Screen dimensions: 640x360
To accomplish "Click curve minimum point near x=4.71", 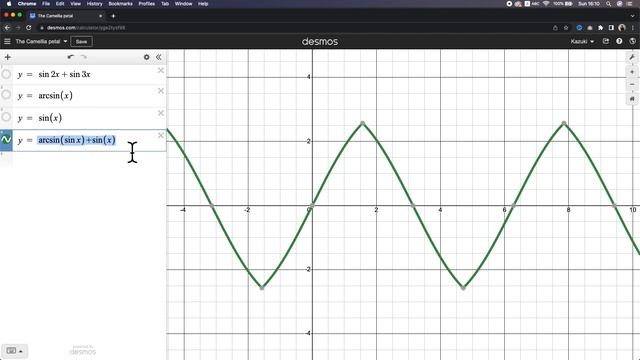I will pos(463,288).
